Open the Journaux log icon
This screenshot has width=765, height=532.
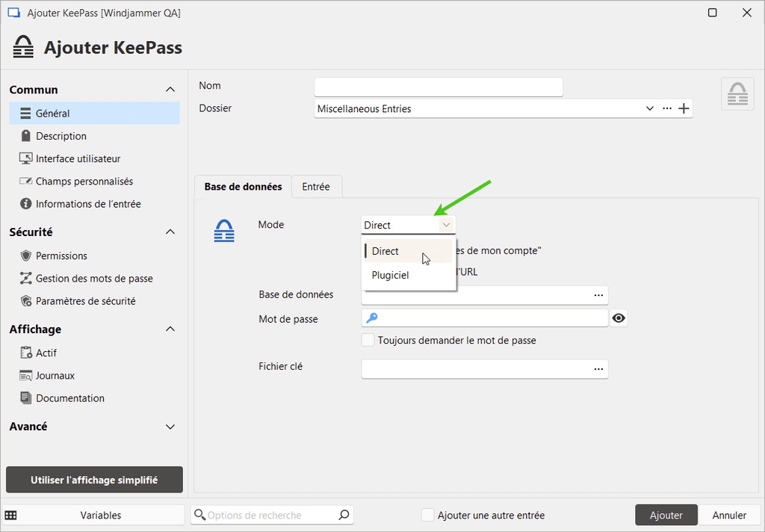point(25,375)
